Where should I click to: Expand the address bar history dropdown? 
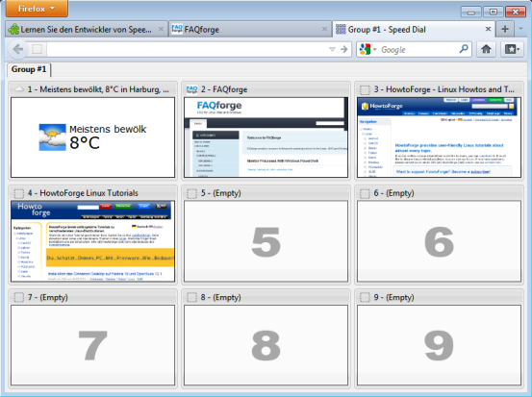332,49
